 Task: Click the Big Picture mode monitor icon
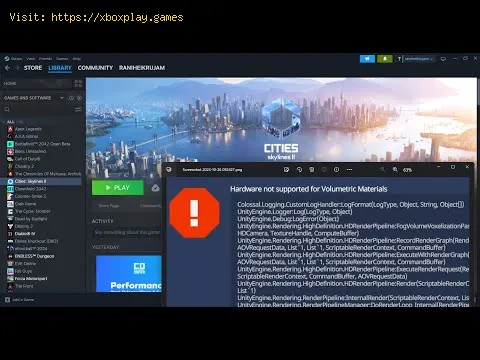[x=443, y=59]
